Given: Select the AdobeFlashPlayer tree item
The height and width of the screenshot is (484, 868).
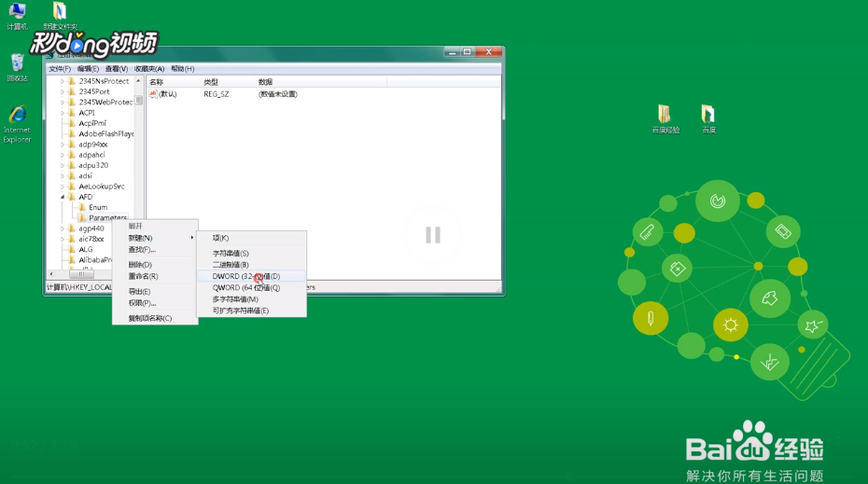Looking at the screenshot, I should [x=105, y=134].
